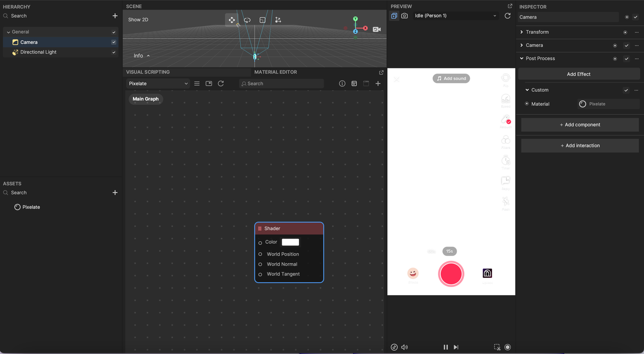Image resolution: width=644 pixels, height=354 pixels.
Task: Toggle the Camera component checkbox
Action: click(626, 45)
